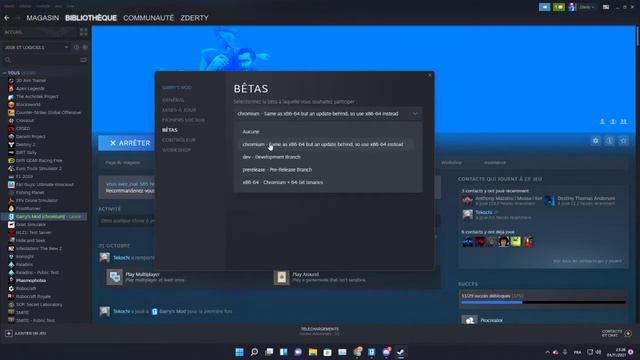Image resolution: width=640 pixels, height=360 pixels.
Task: Click the ready-to-play filter icon
Action: click(x=85, y=47)
